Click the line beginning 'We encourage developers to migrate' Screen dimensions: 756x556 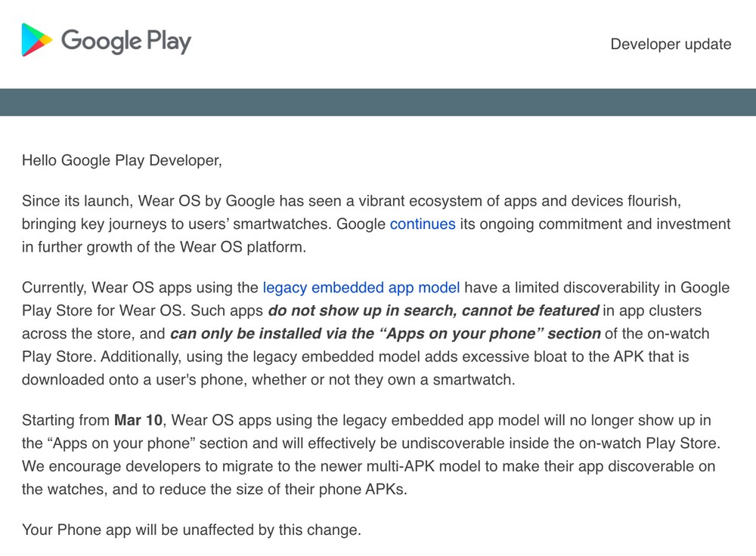(x=368, y=466)
